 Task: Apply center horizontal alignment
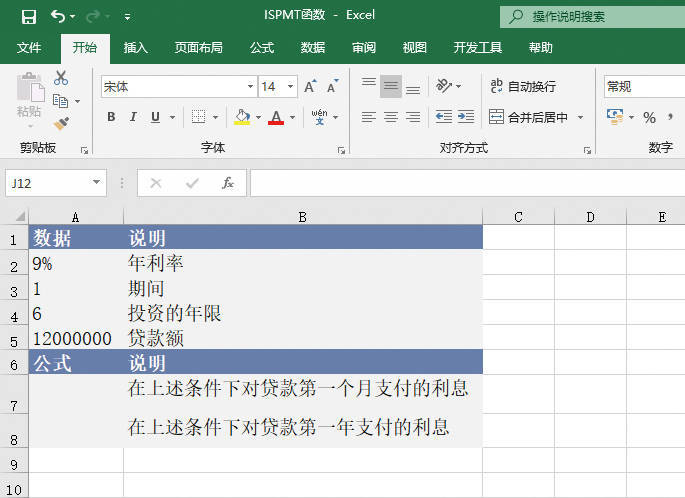pyautogui.click(x=390, y=117)
